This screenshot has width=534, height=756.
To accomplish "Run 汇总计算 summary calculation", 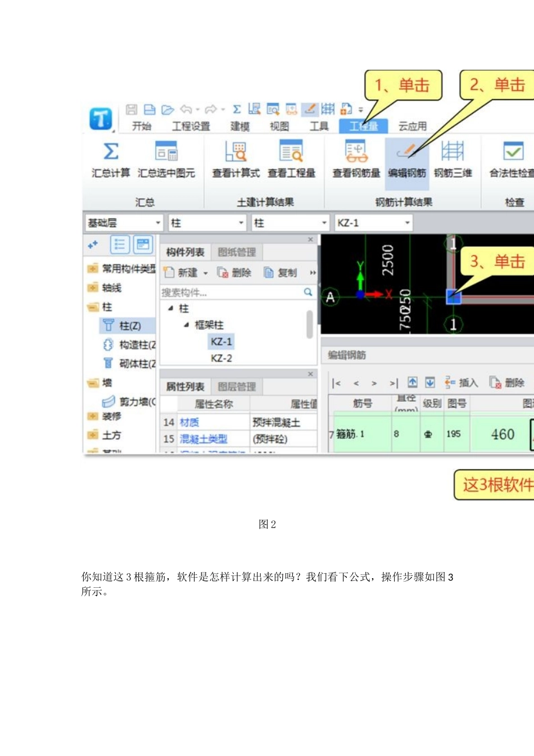I will click(111, 160).
